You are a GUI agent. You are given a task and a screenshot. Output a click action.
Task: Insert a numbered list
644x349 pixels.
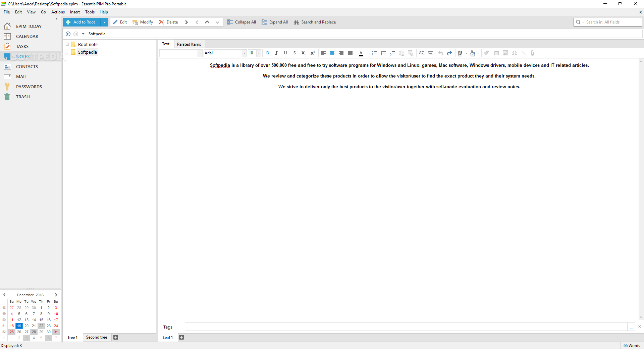coord(383,53)
